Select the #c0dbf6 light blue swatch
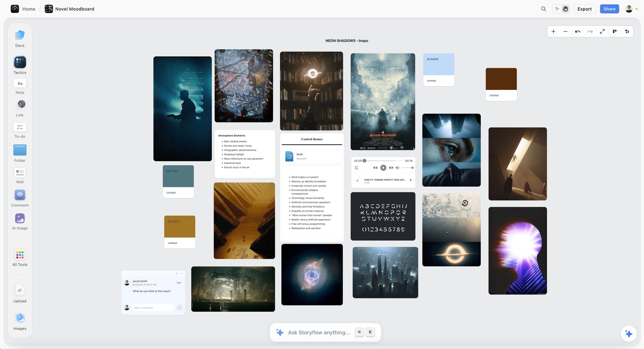644x349 pixels. [439, 64]
